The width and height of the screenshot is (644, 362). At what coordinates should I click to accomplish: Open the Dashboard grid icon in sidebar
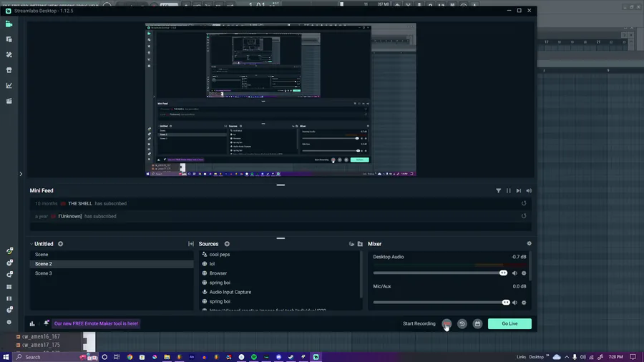pos(9,287)
